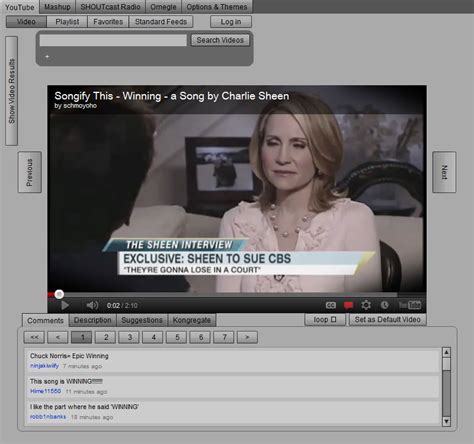Go to the Next video
Viewport: 474px width, 444px height.
coord(444,172)
